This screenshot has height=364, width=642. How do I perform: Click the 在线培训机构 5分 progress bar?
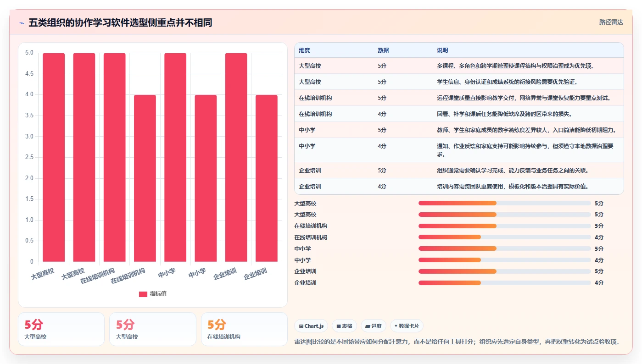(505, 226)
